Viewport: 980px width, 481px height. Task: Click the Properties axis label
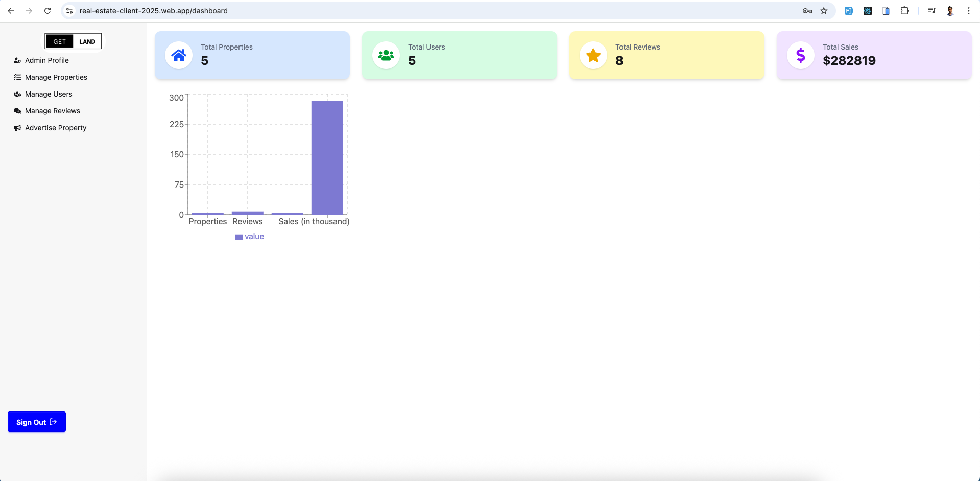[208, 221]
